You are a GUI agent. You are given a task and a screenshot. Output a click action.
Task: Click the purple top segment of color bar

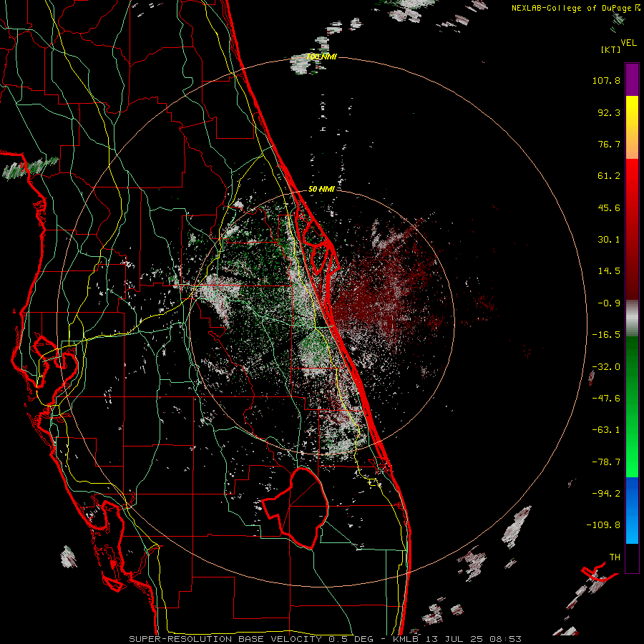point(632,79)
